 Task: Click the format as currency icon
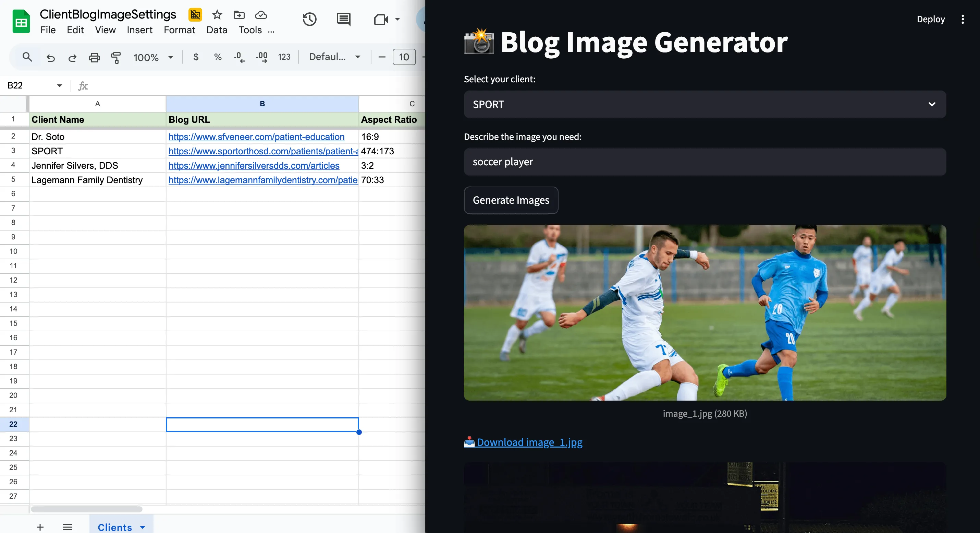196,57
